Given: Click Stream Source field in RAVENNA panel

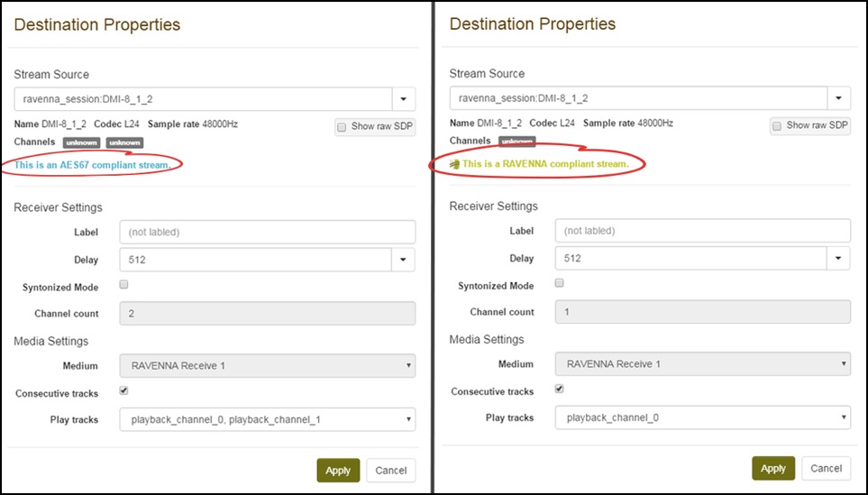Looking at the screenshot, I should 638,98.
